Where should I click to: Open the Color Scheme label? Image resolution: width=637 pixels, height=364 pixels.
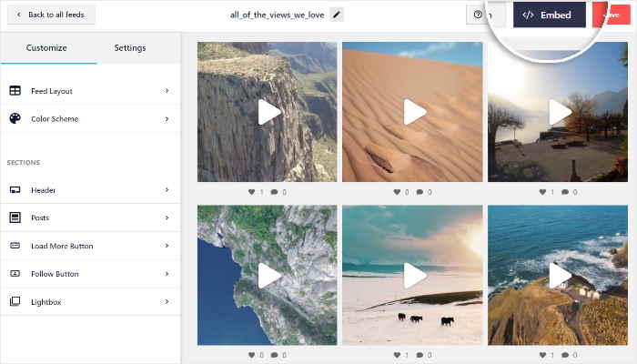point(55,119)
